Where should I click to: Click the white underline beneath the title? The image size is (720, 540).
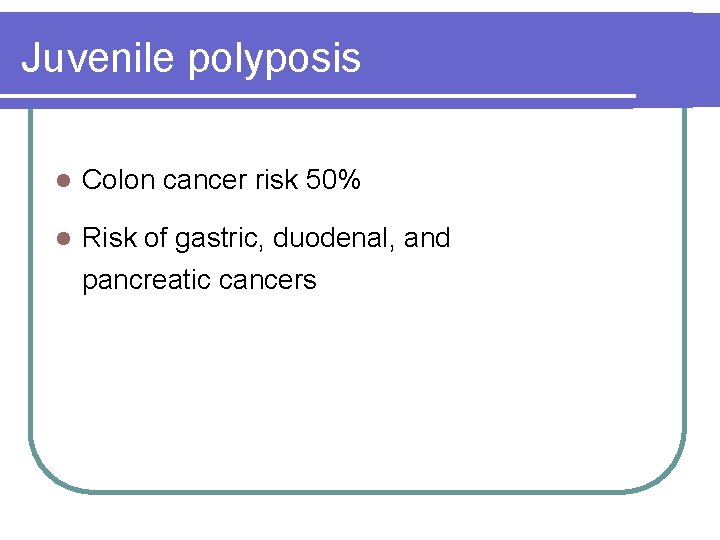click(x=318, y=97)
